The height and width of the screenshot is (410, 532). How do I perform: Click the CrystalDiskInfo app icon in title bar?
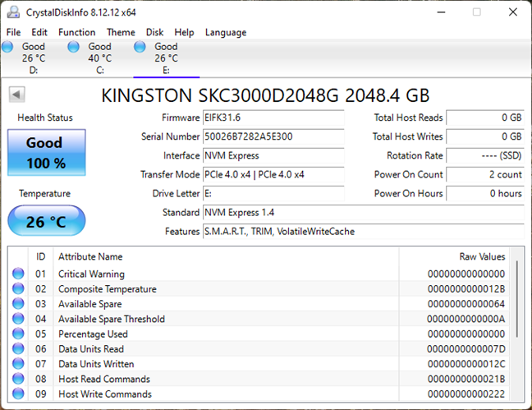[x=14, y=12]
